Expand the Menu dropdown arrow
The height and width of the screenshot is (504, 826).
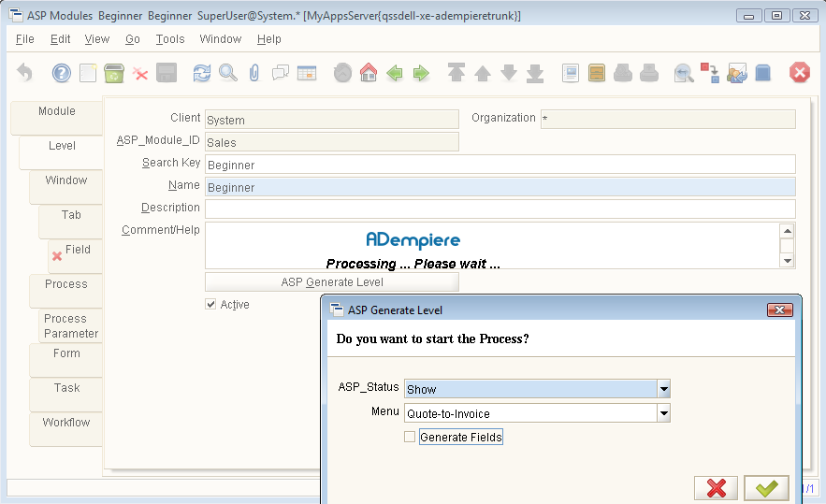(x=664, y=413)
